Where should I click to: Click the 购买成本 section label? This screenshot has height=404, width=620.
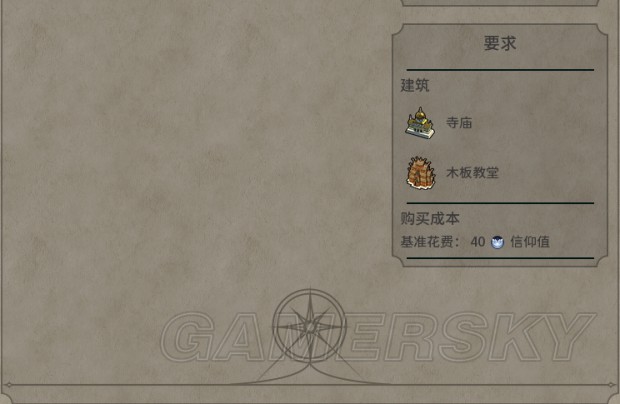pyautogui.click(x=430, y=219)
